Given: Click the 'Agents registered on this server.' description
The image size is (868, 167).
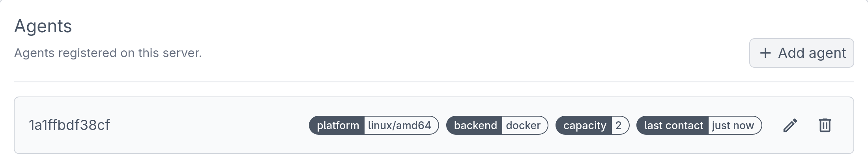Looking at the screenshot, I should [x=108, y=53].
